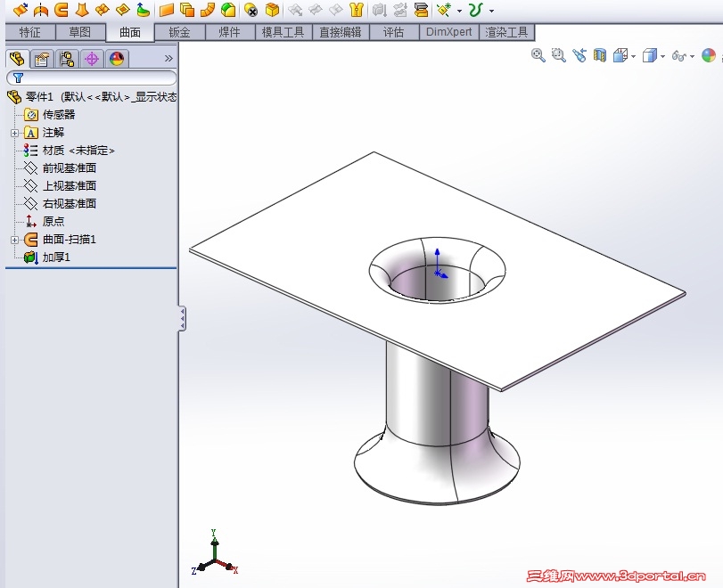Select the Freeform surface tool
This screenshot has width=723, height=588.
click(x=143, y=9)
